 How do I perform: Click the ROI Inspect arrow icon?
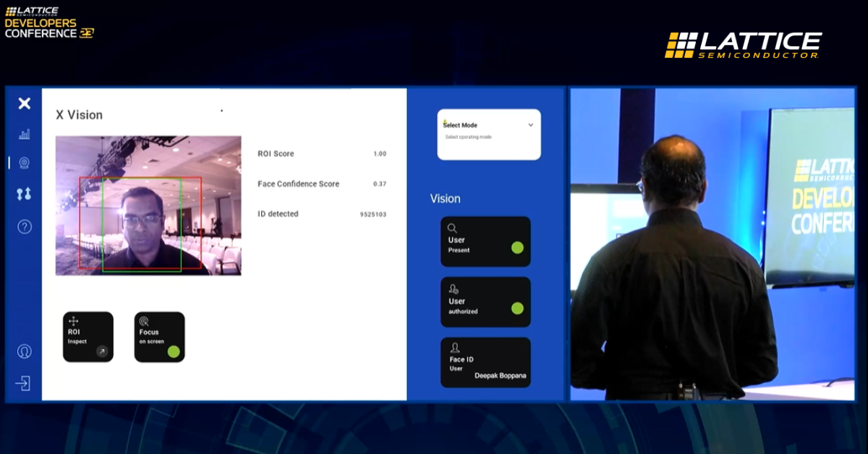(x=102, y=352)
